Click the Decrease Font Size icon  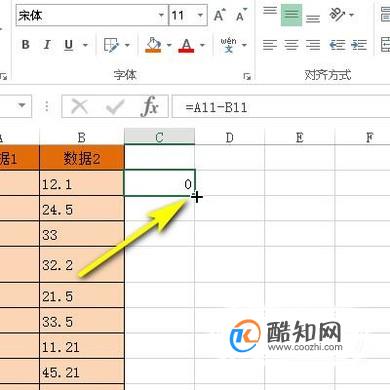point(241,15)
